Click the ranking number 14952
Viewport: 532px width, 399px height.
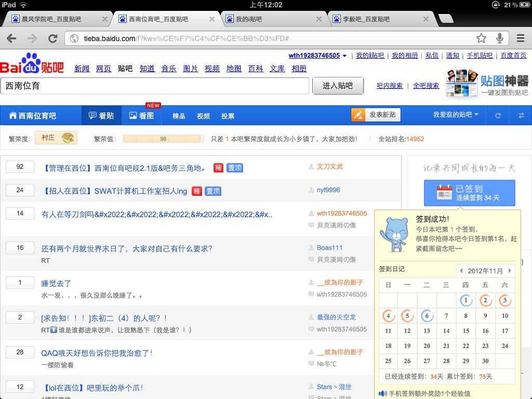click(x=415, y=139)
